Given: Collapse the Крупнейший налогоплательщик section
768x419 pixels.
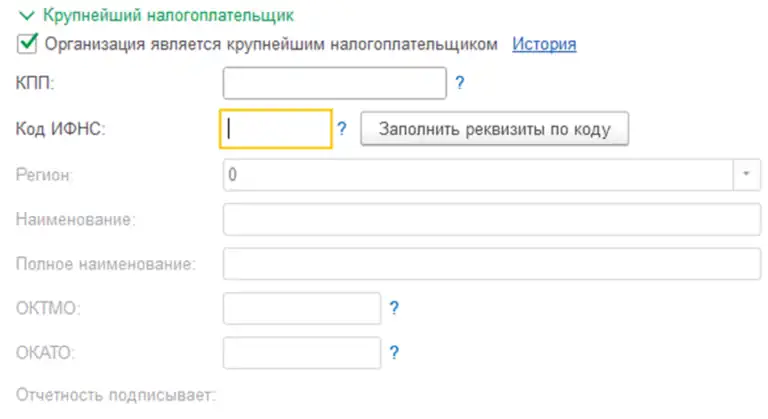Looking at the screenshot, I should [25, 16].
